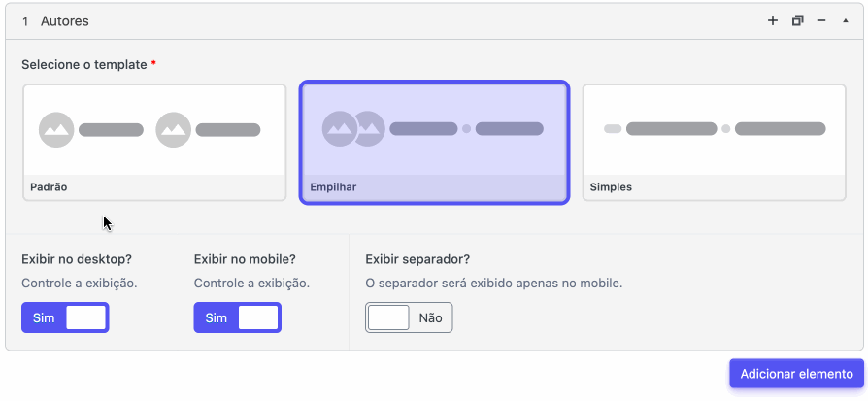Click the Adicionar elemento button
This screenshot has height=401, width=868.
click(x=796, y=373)
